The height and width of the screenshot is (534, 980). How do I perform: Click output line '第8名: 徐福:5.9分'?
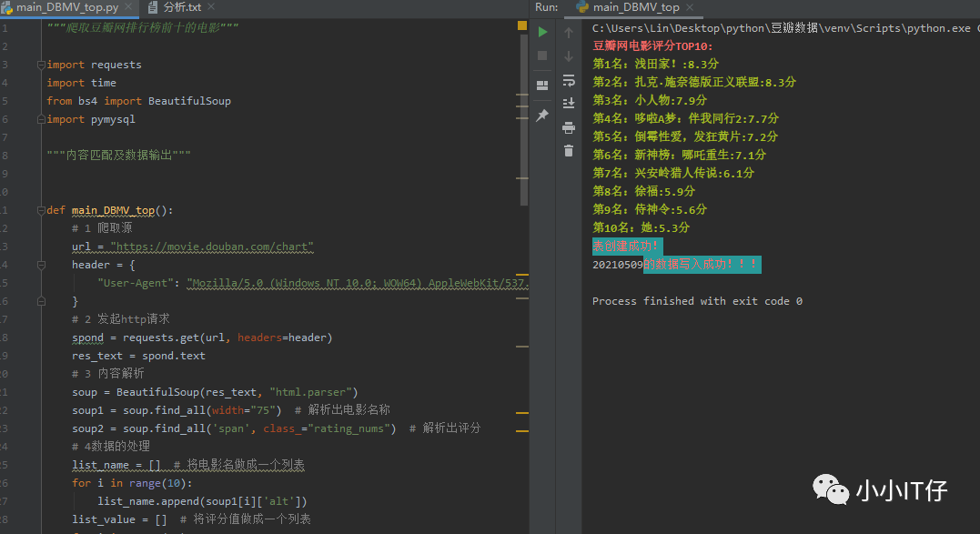643,191
